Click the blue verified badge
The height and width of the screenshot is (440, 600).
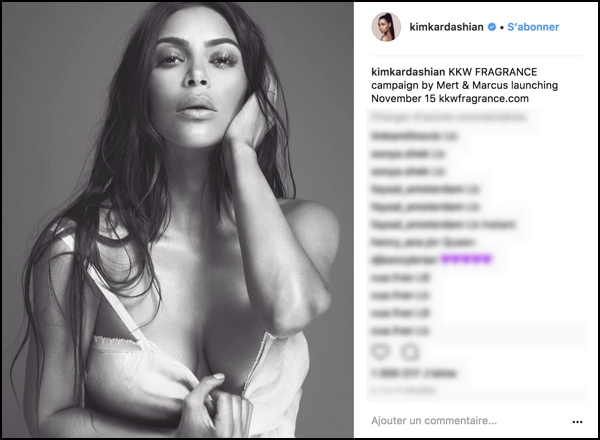(x=491, y=28)
